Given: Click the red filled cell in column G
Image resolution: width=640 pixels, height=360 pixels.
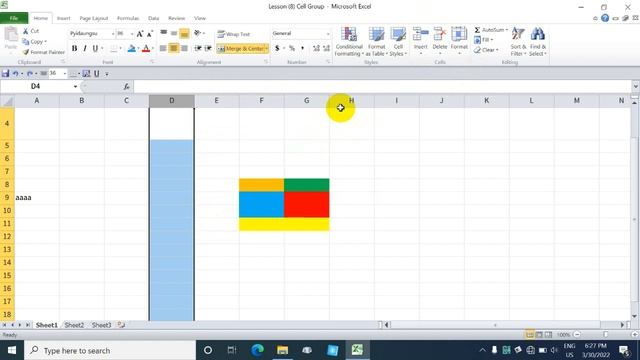Looking at the screenshot, I should [307, 204].
